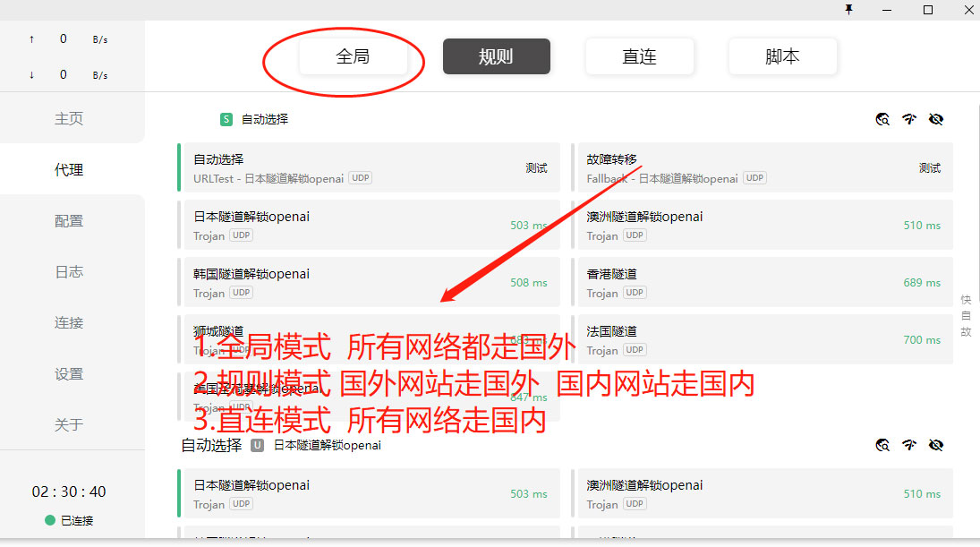Click 测试 on the 故障转移 card

[x=929, y=168]
